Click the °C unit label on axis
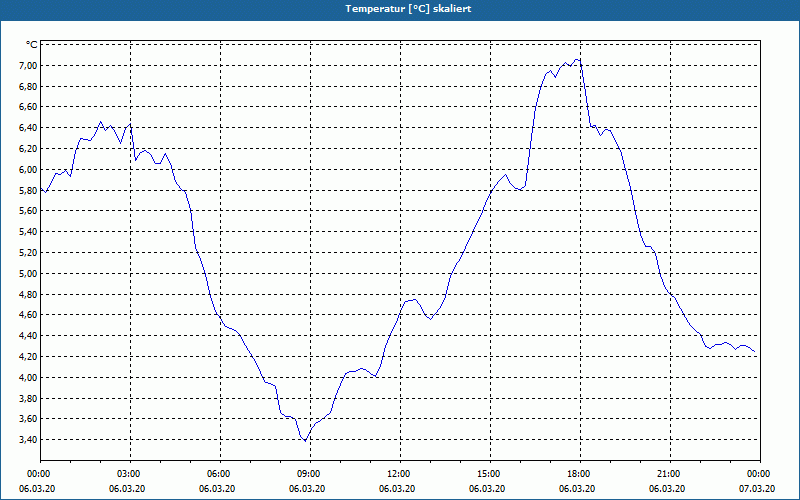This screenshot has width=800, height=500. (31, 45)
